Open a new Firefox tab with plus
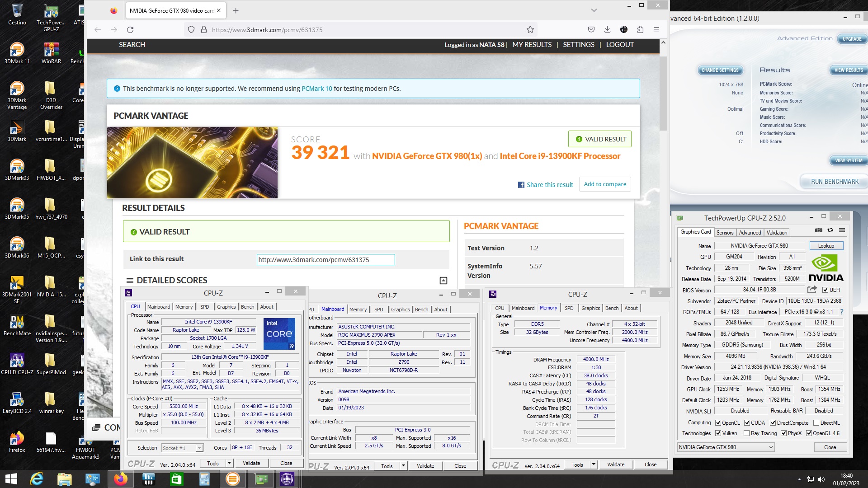 [236, 10]
